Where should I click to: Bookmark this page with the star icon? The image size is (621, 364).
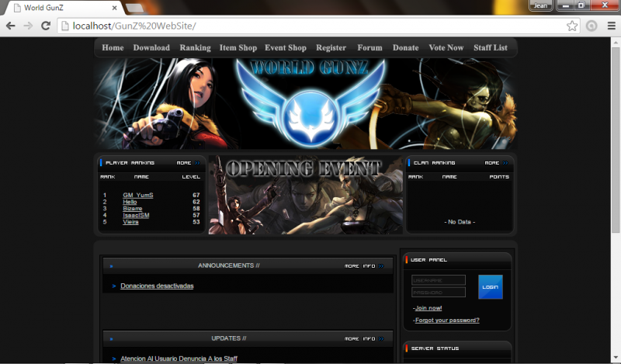pos(572,26)
